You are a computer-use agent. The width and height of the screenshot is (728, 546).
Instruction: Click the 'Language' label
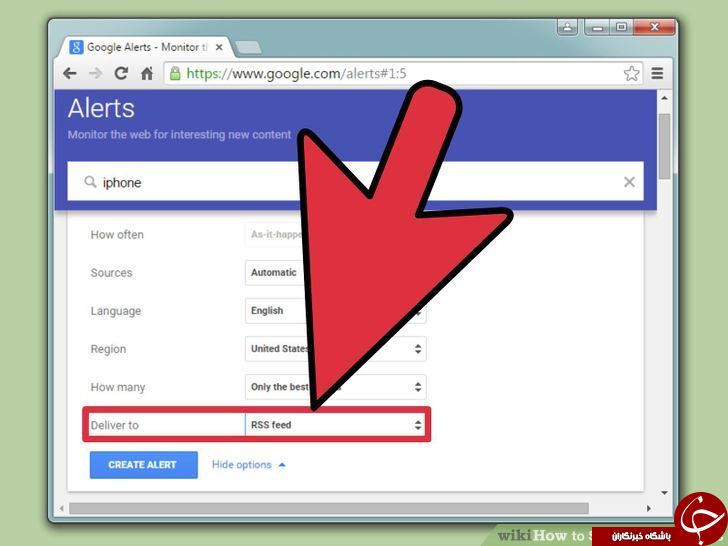click(116, 311)
